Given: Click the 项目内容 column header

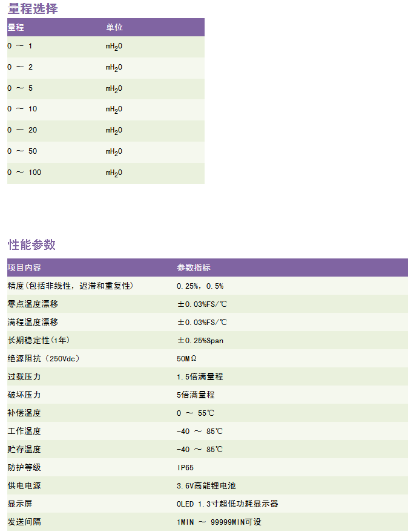Looking at the screenshot, I should coord(24,268).
